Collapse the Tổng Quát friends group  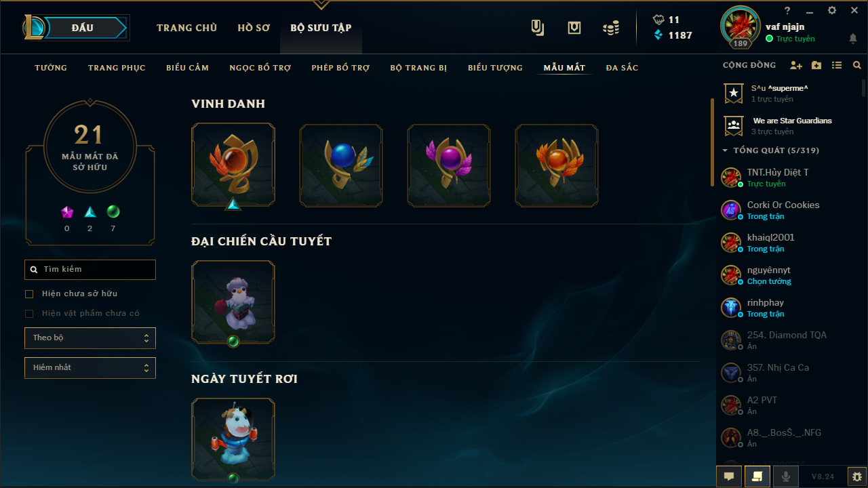(725, 150)
